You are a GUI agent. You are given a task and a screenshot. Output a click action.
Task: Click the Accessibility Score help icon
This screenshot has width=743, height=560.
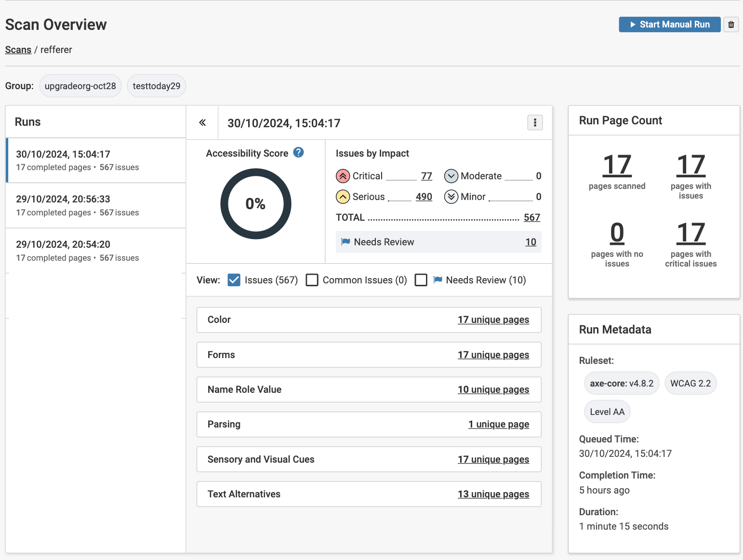(x=299, y=153)
